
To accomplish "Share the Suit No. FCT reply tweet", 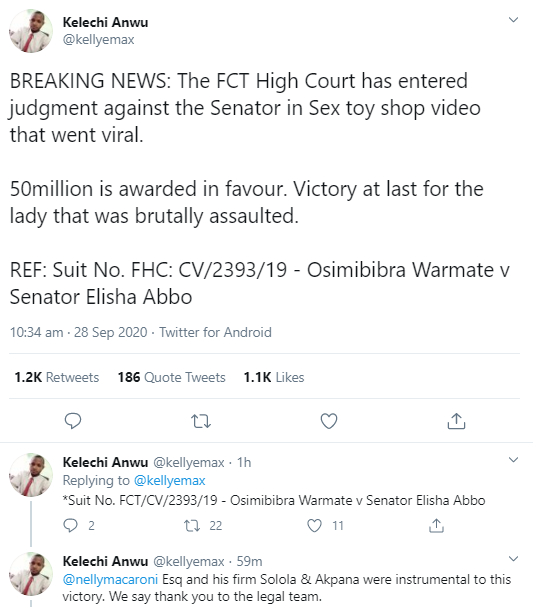I will [436, 525].
